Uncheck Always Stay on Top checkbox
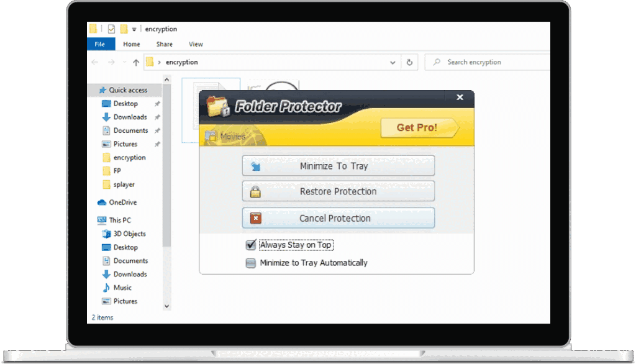The image size is (636, 364). [x=251, y=245]
